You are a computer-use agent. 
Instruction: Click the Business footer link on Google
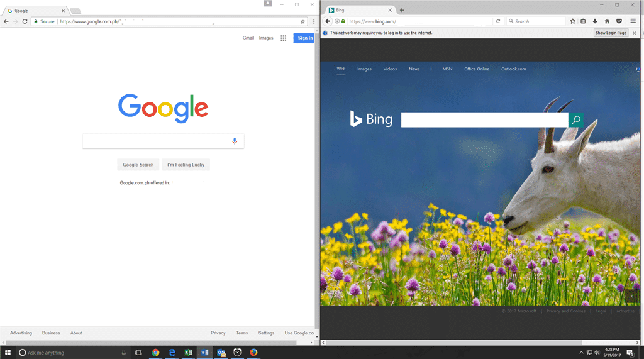(x=51, y=333)
